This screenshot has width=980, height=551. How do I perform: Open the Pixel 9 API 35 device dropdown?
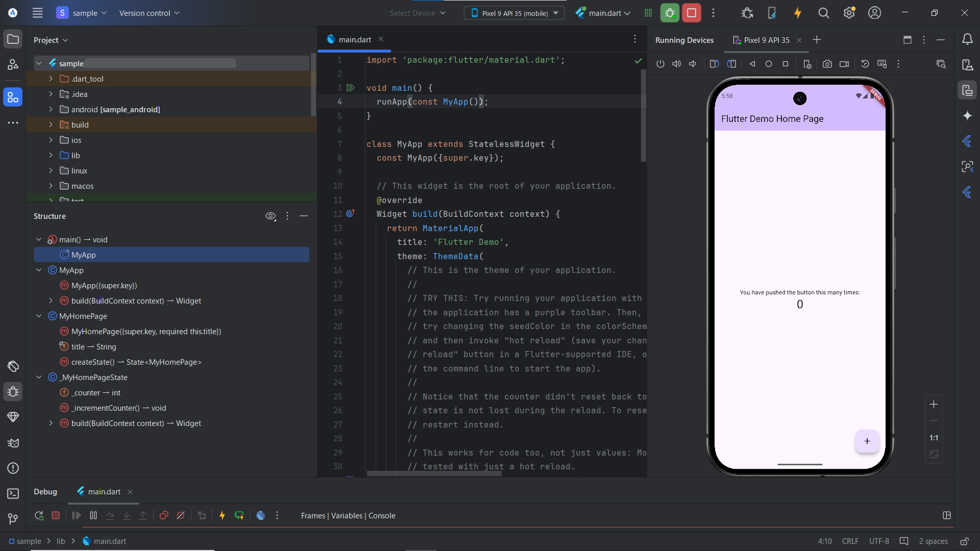[514, 13]
